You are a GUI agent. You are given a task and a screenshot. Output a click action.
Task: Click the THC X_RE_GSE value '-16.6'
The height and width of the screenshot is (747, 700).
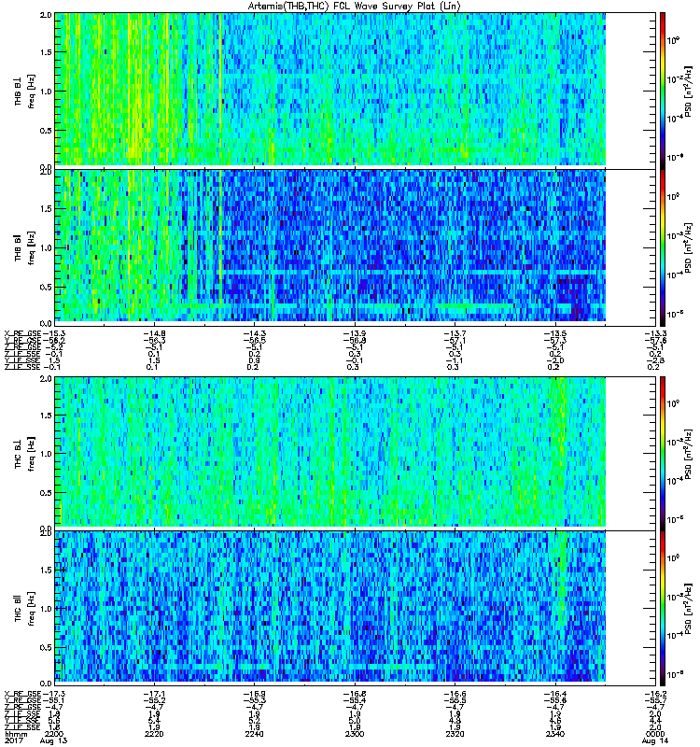pyautogui.click(x=455, y=694)
